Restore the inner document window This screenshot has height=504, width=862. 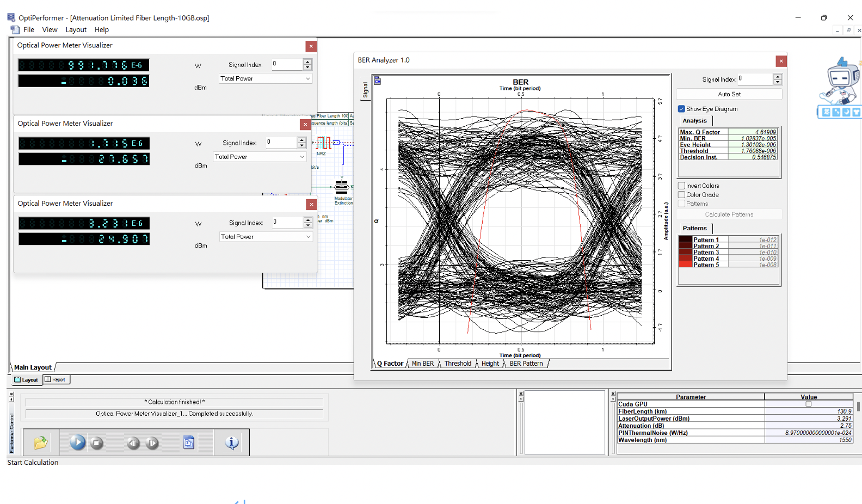pyautogui.click(x=848, y=30)
